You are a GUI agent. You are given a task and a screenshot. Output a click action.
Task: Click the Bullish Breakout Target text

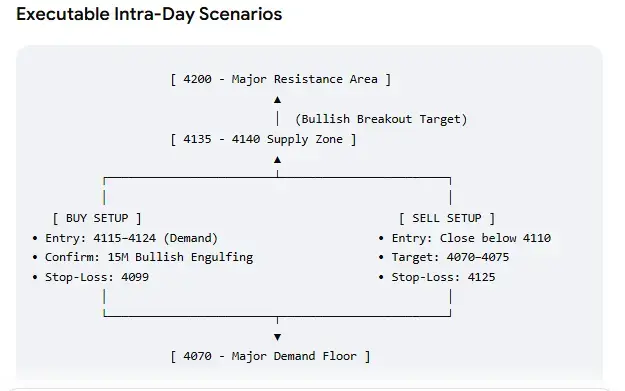[381, 119]
